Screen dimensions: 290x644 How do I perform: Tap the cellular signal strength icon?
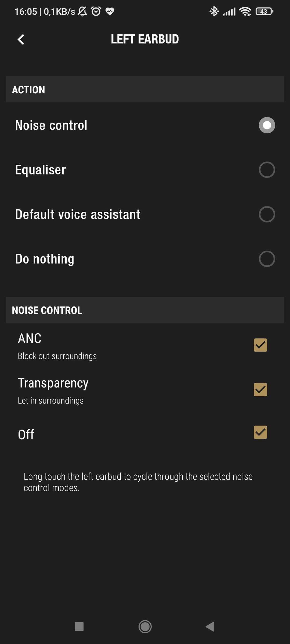coord(229,12)
